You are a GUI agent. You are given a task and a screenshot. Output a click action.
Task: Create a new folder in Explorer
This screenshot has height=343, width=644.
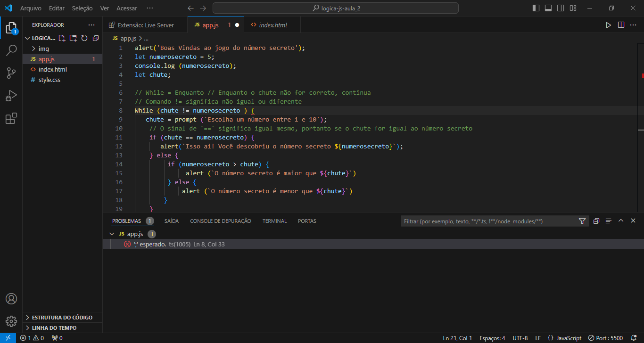pyautogui.click(x=73, y=38)
